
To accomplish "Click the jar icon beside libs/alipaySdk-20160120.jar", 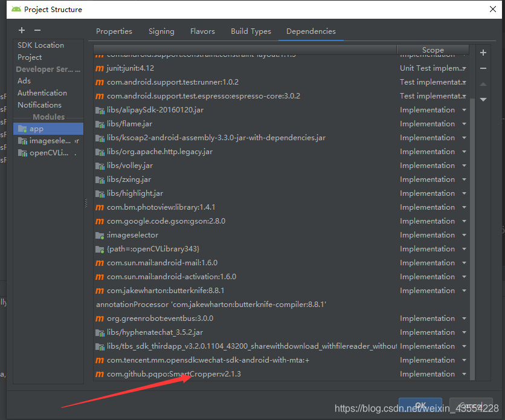I will [x=100, y=111].
